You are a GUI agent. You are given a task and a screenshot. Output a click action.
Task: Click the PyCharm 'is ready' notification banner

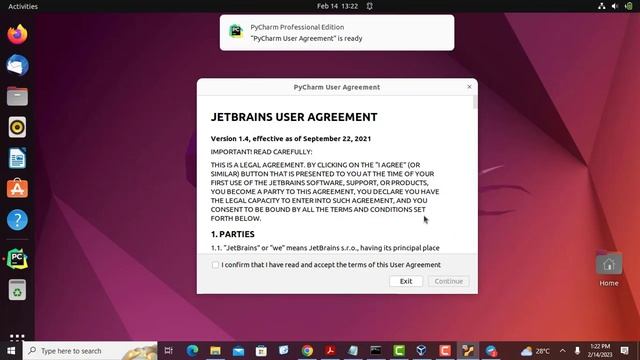(337, 33)
